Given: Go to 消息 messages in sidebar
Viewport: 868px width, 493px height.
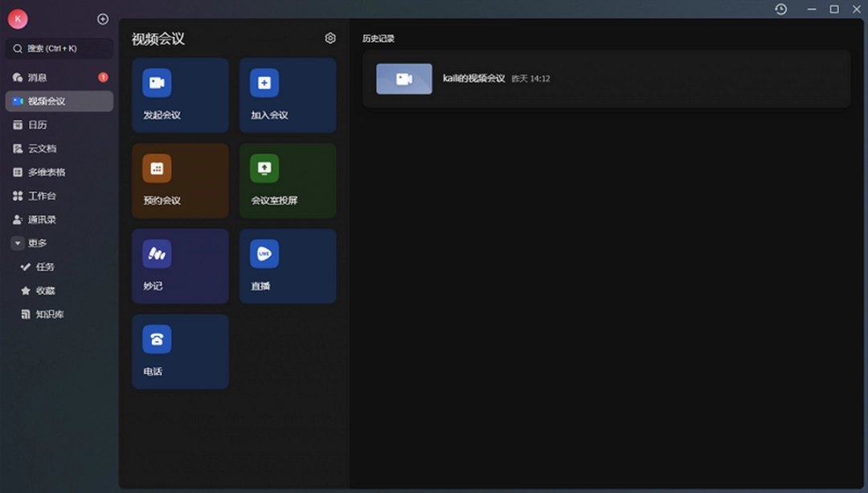Looking at the screenshot, I should pos(38,78).
